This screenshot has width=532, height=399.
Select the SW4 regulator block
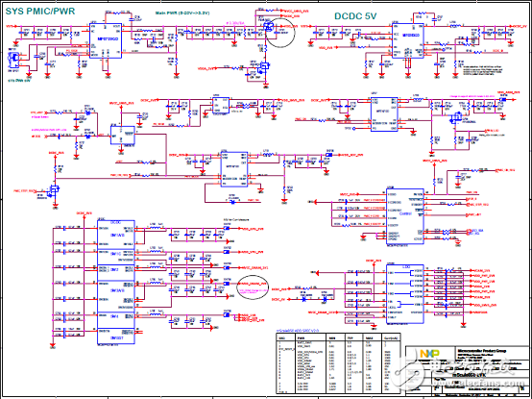tap(116, 319)
